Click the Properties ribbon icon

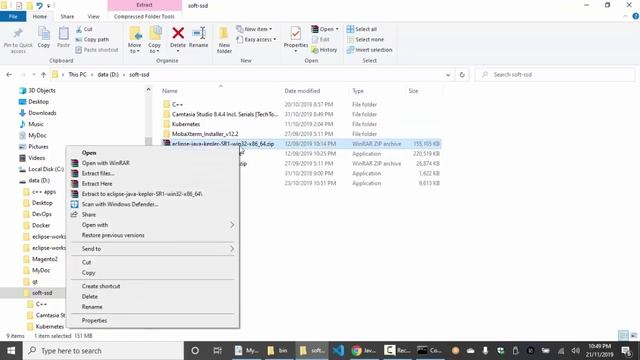296,33
